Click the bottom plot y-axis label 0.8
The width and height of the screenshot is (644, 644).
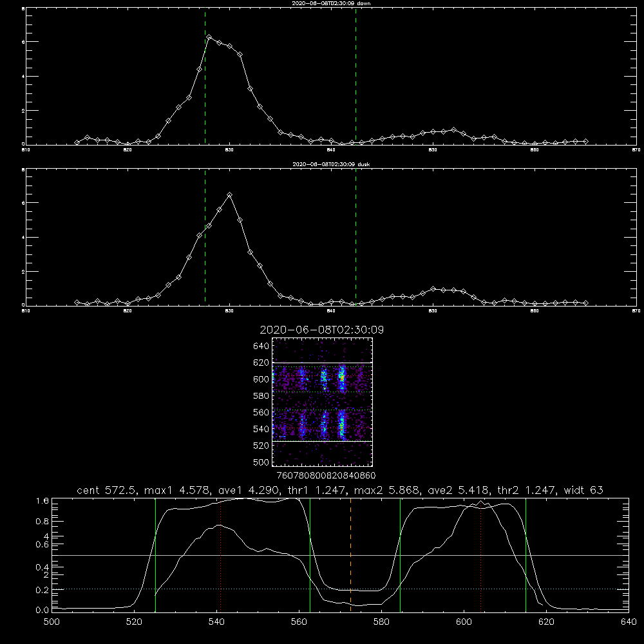tap(43, 521)
